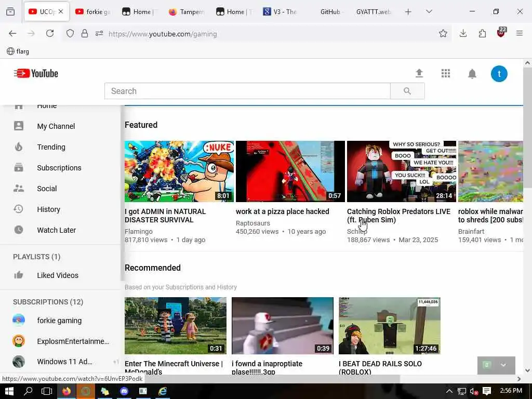Play the I BEAT DEAD RAILS thumbnail
Viewport: 532px width, 399px height.
point(390,326)
